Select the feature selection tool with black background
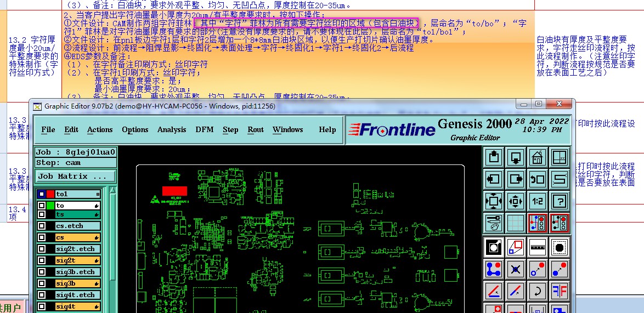Viewport: 644px width, 313px height. coord(494,247)
